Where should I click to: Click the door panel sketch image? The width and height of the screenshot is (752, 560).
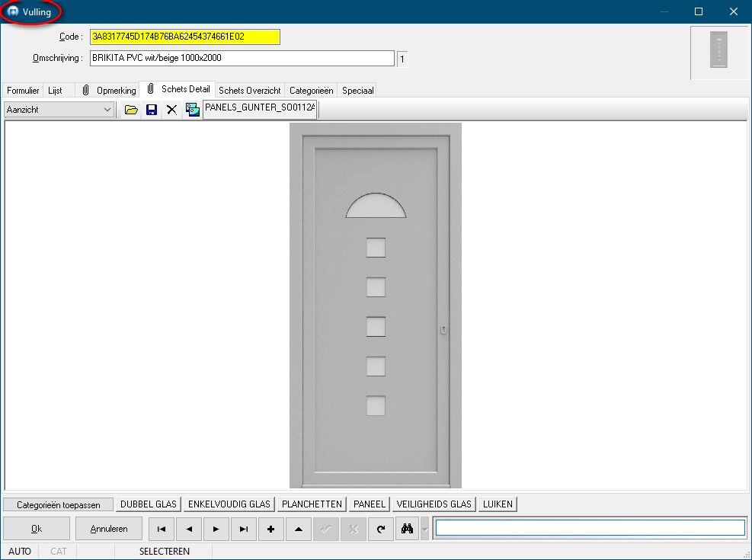pyautogui.click(x=376, y=306)
